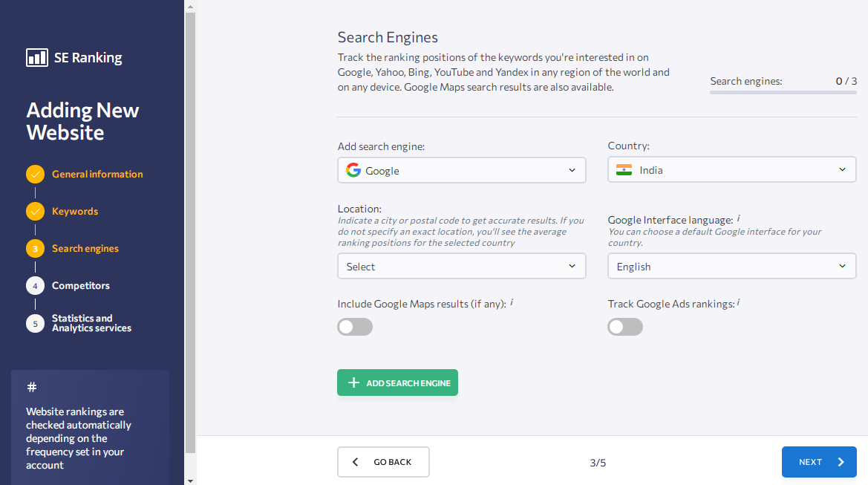The image size is (868, 485).
Task: Open Statistics and Analytics services step
Action: 91,323
